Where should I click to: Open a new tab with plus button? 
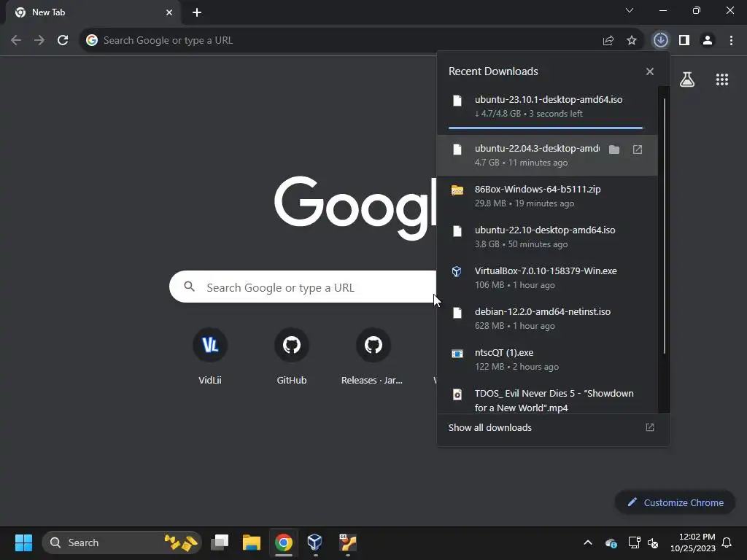coord(197,12)
